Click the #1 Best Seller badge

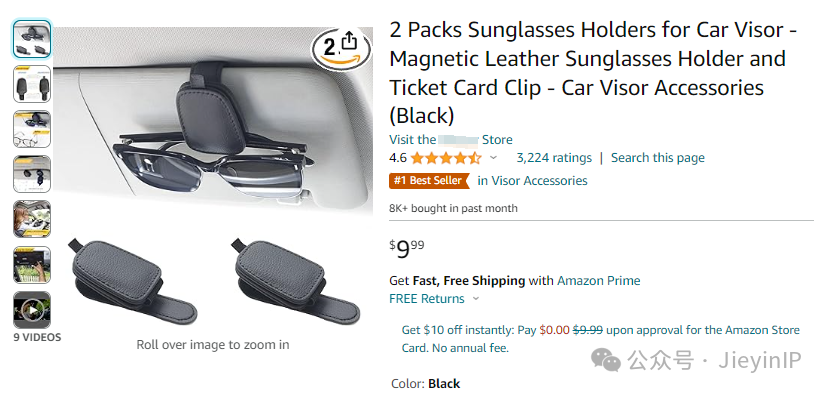coord(429,181)
